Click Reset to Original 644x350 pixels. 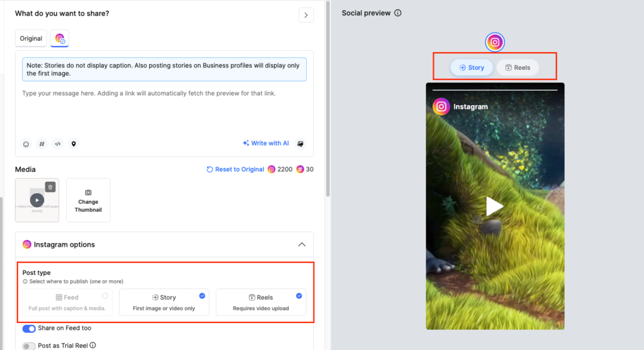point(235,169)
